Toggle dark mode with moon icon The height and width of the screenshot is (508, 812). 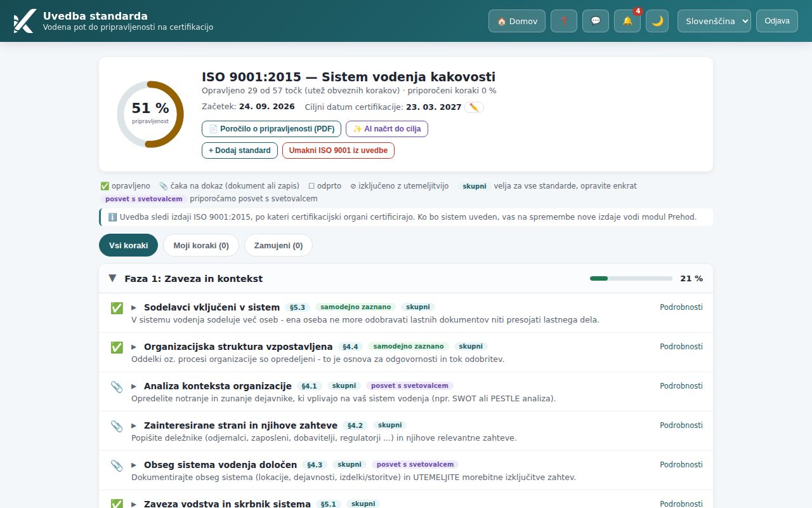pyautogui.click(x=657, y=21)
